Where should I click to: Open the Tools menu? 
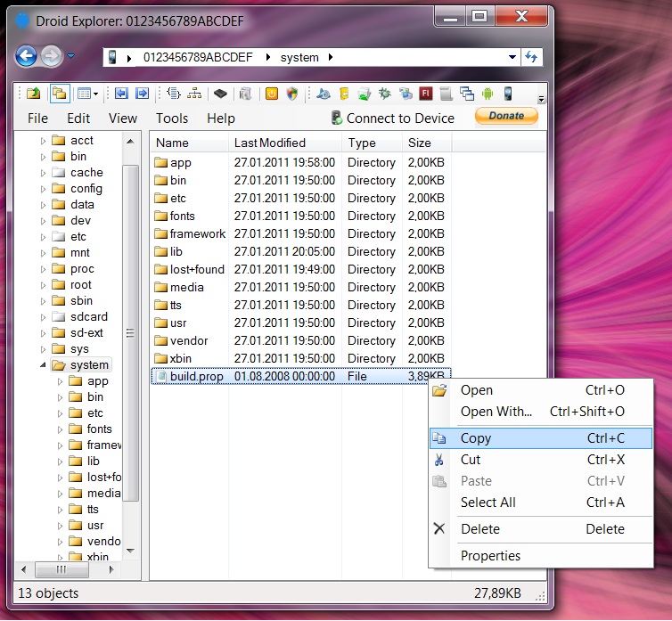pos(172,118)
